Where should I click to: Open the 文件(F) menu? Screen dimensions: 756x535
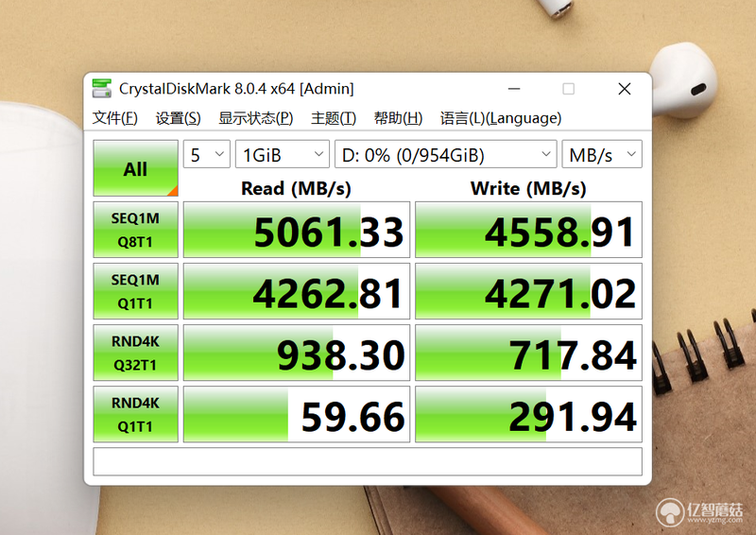(x=114, y=118)
